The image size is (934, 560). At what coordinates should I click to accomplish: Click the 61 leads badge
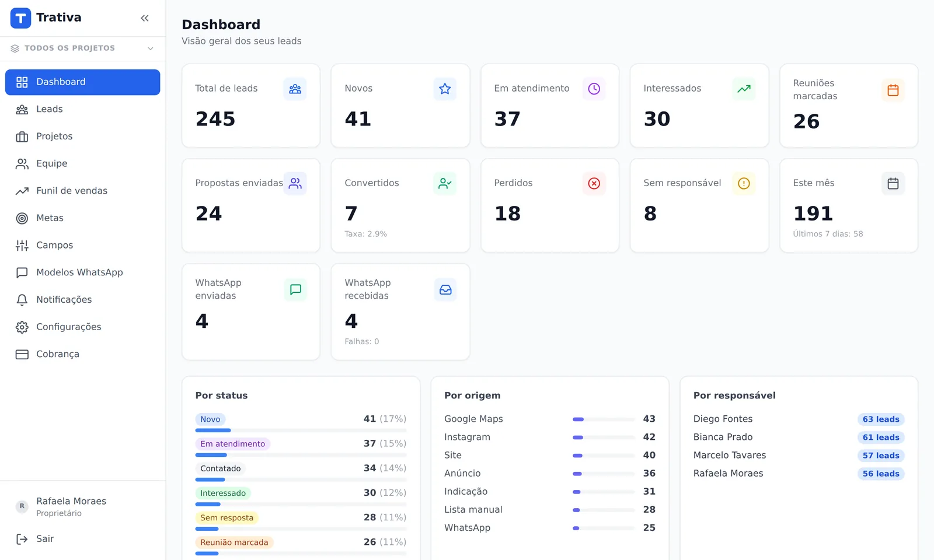tap(881, 437)
